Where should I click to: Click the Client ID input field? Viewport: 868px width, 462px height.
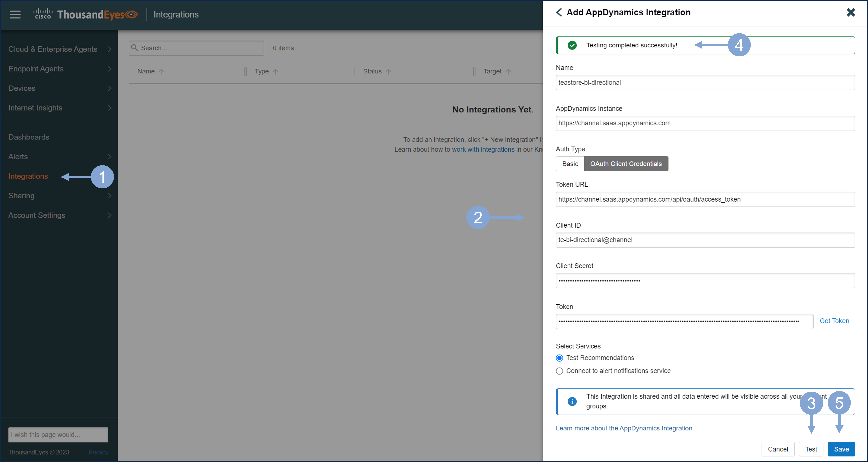click(x=705, y=240)
